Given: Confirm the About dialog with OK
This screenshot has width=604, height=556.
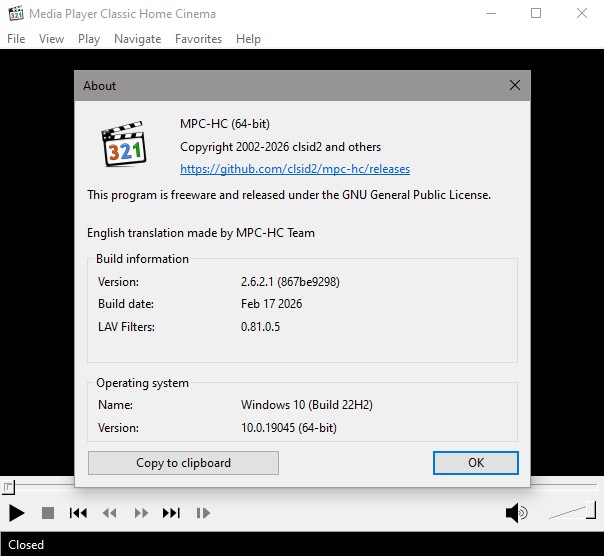Looking at the screenshot, I should 476,463.
